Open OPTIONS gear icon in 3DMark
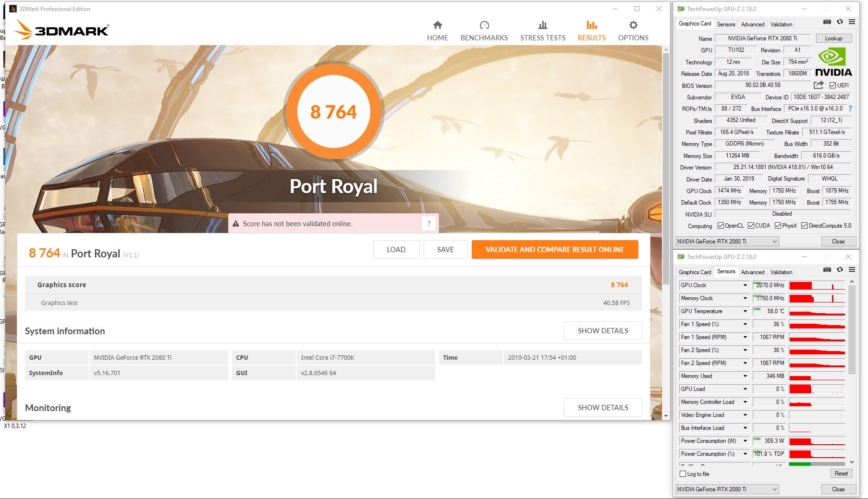This screenshot has width=868, height=499. (x=633, y=25)
